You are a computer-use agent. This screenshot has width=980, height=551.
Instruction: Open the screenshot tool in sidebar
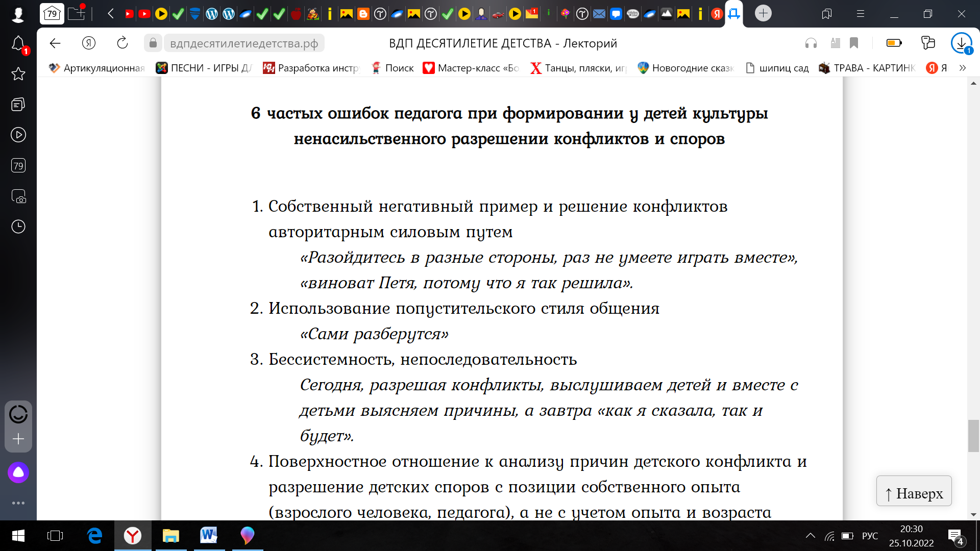click(18, 196)
